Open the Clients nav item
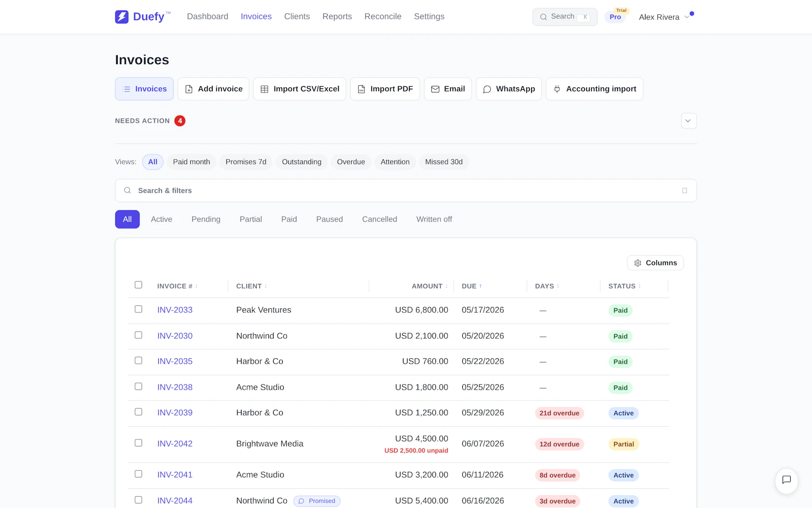 (x=297, y=17)
